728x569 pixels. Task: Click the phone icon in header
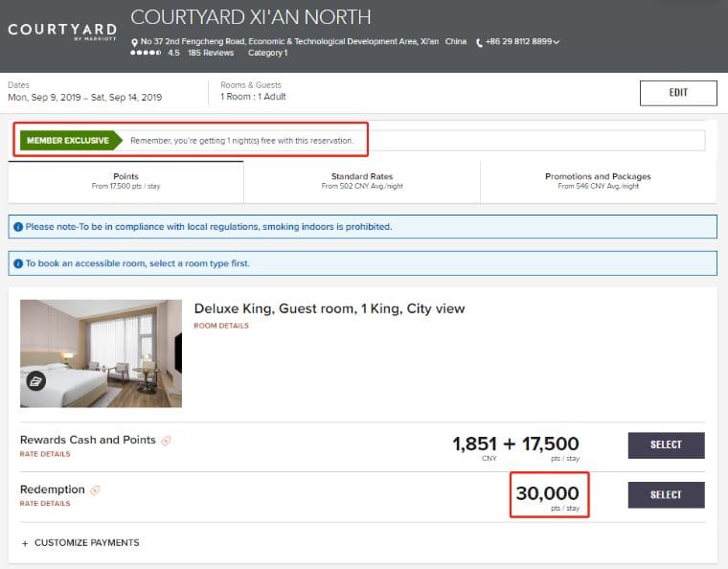point(479,42)
